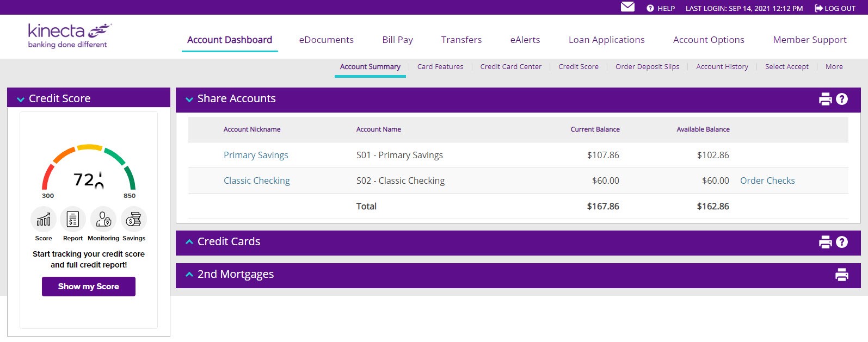Click the credit Monitoring icon
Screen dimensions: 868x342
point(103,220)
